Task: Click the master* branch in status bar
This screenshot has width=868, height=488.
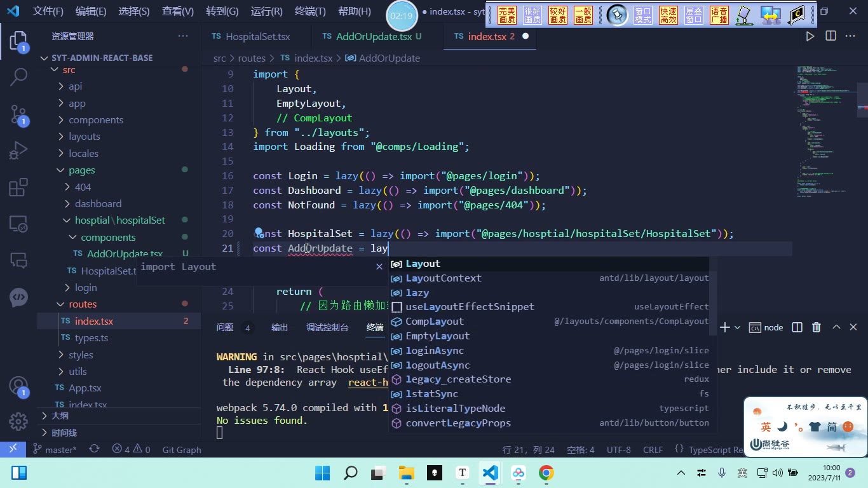Action: click(55, 449)
